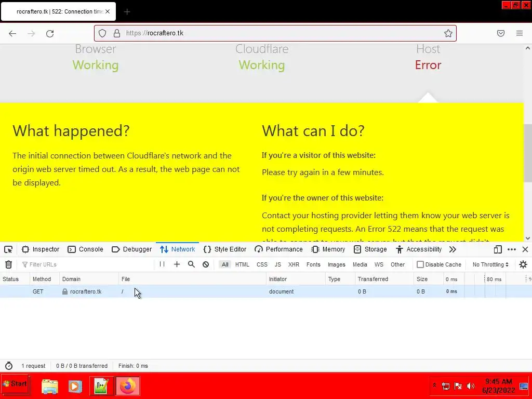Open the Firefox application menu
This screenshot has width=532, height=399.
pyautogui.click(x=520, y=33)
